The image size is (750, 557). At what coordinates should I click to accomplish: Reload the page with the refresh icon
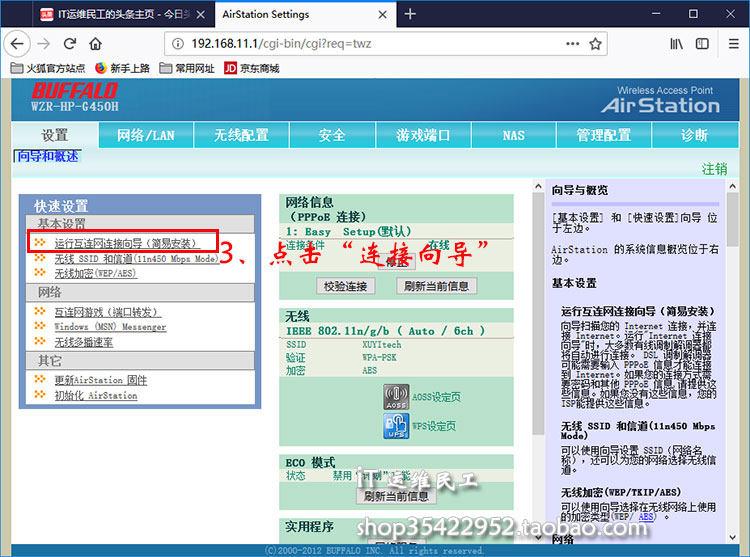coord(70,44)
